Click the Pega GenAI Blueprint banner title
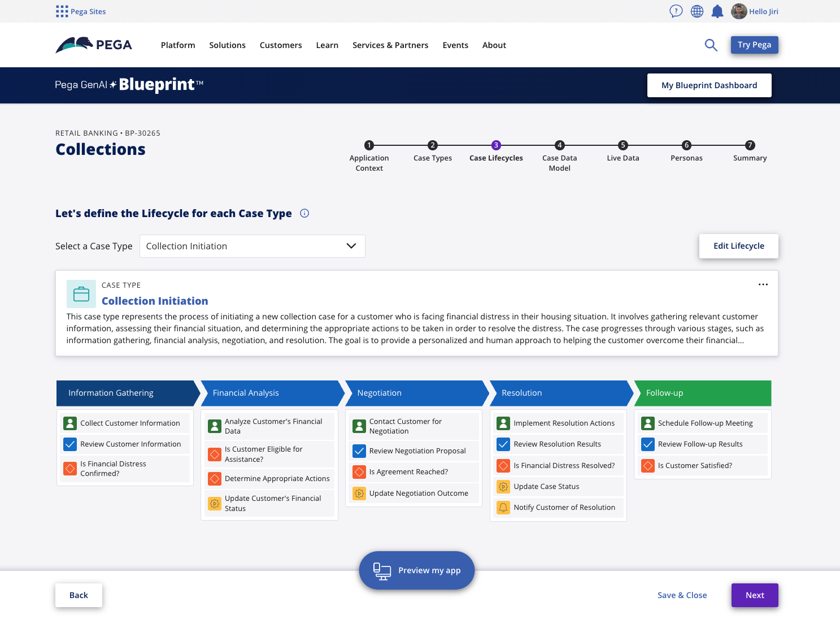The width and height of the screenshot is (840, 619). click(x=129, y=85)
